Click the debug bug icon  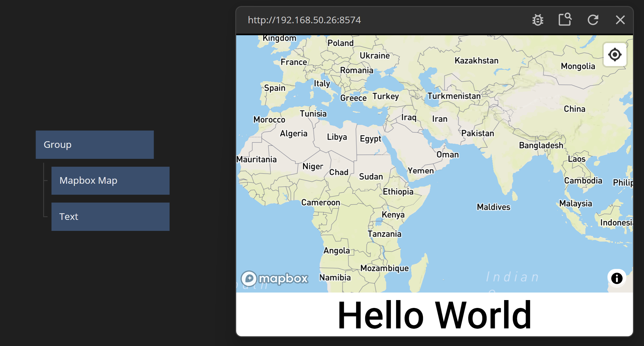pyautogui.click(x=538, y=20)
